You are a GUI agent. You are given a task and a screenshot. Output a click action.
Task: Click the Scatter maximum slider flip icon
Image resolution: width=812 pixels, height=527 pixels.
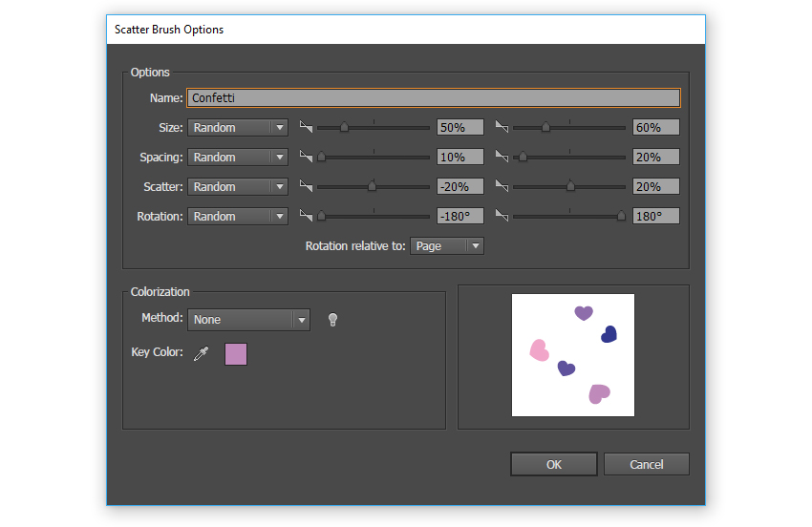(502, 186)
